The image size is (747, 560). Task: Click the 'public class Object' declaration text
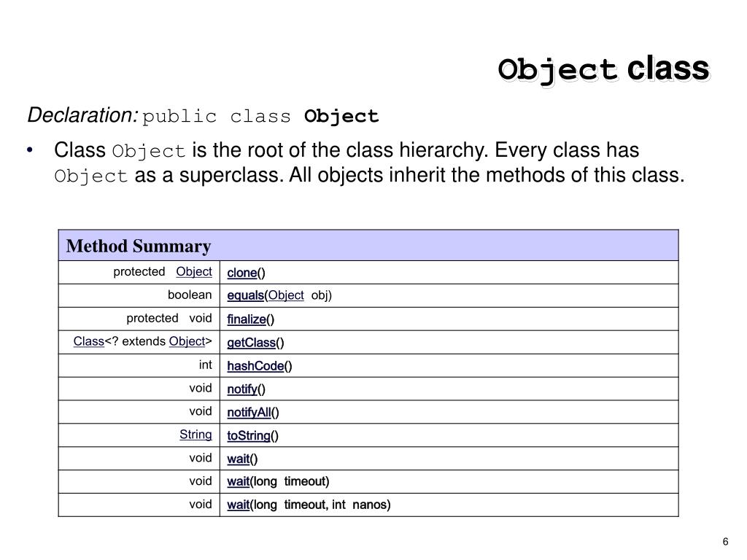[x=260, y=117]
